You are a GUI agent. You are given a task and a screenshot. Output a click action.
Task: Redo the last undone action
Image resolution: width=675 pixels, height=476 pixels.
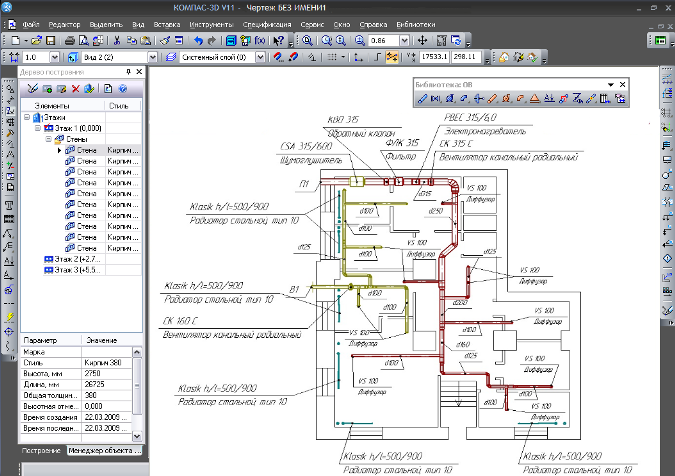pos(211,40)
